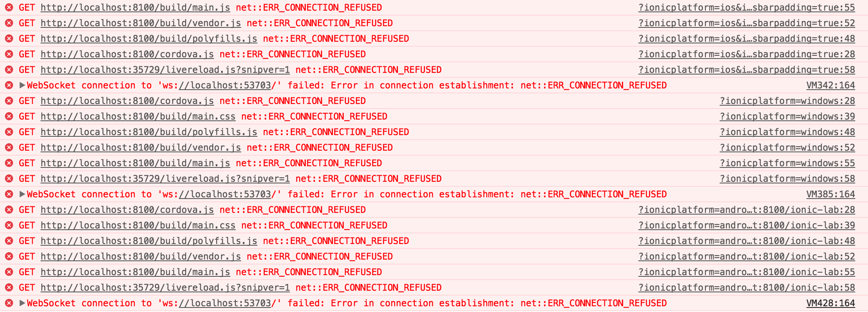The image size is (868, 312).
Task: Open the ionic-lab:52 source link
Action: coord(747,256)
